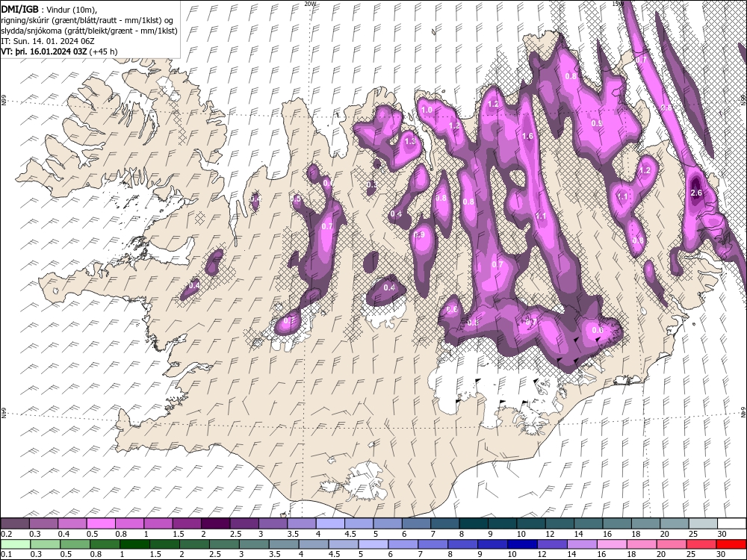
Task: Select the dark teal 9 snow legend swatch
Action: pyautogui.click(x=502, y=524)
